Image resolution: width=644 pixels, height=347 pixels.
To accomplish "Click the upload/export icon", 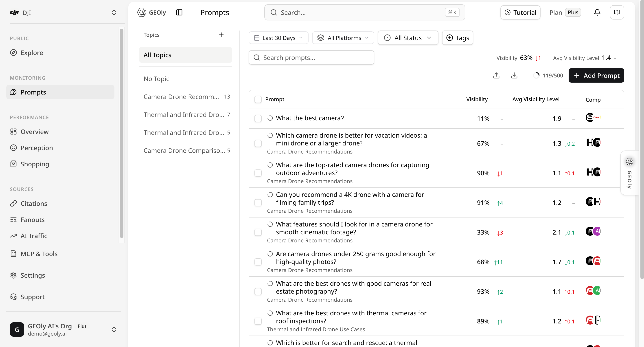I will coord(496,75).
